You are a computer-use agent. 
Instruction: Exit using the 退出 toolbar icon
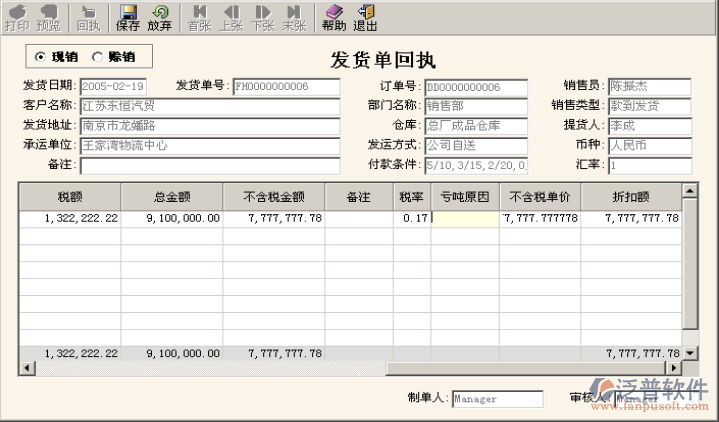365,17
